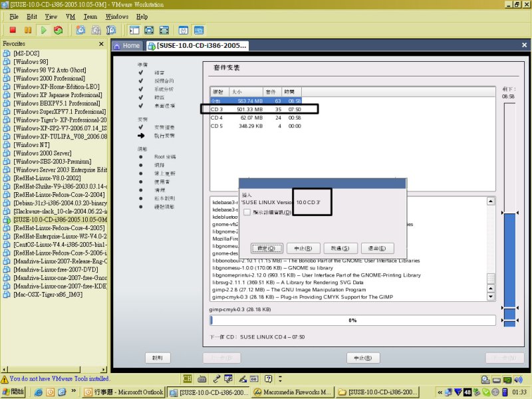Open the Windows menu
The image size is (532, 399).
[x=117, y=17]
